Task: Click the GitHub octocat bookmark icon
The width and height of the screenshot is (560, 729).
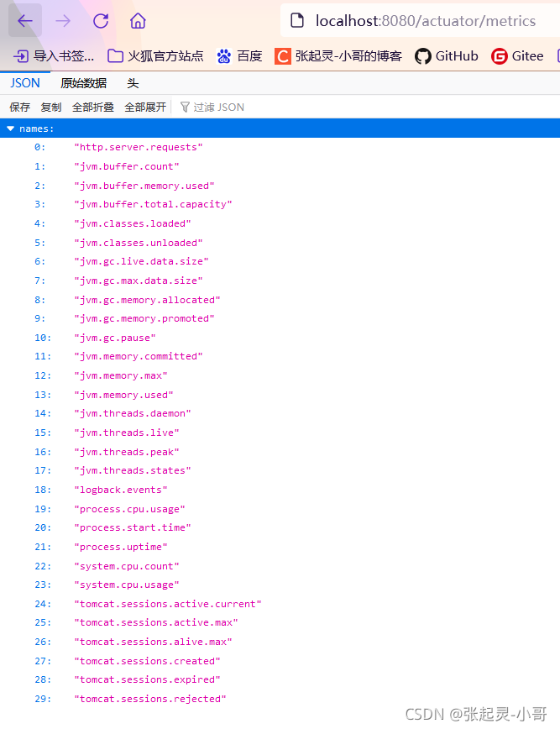Action: click(423, 56)
